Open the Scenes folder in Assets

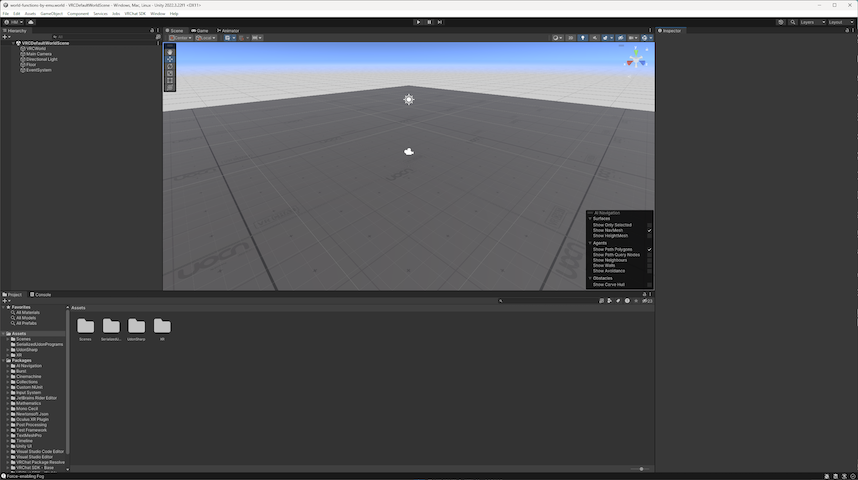(x=86, y=327)
